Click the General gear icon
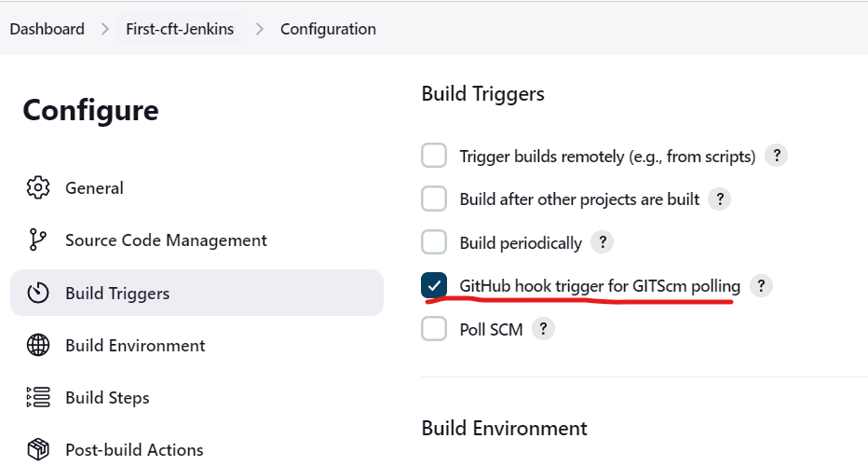 coord(38,188)
